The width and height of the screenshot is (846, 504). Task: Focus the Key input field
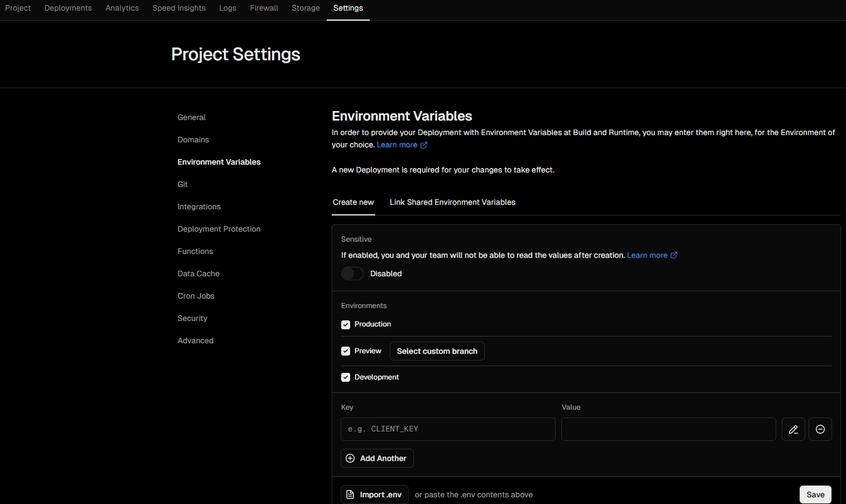pyautogui.click(x=448, y=429)
